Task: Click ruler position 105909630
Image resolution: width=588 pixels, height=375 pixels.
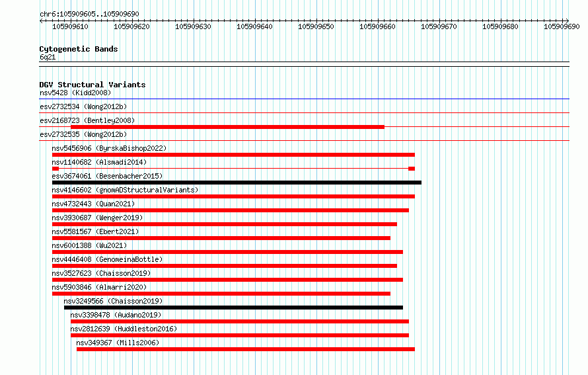Action: [193, 26]
